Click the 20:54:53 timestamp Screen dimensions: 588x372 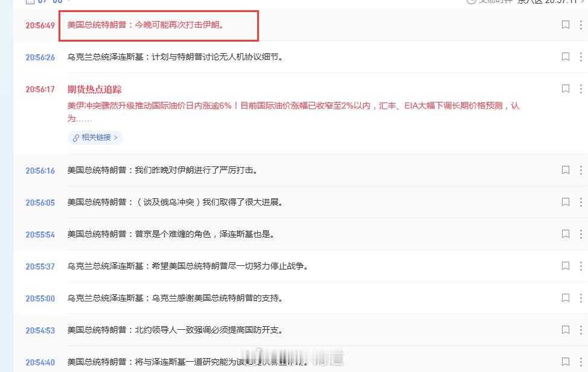[x=40, y=330]
